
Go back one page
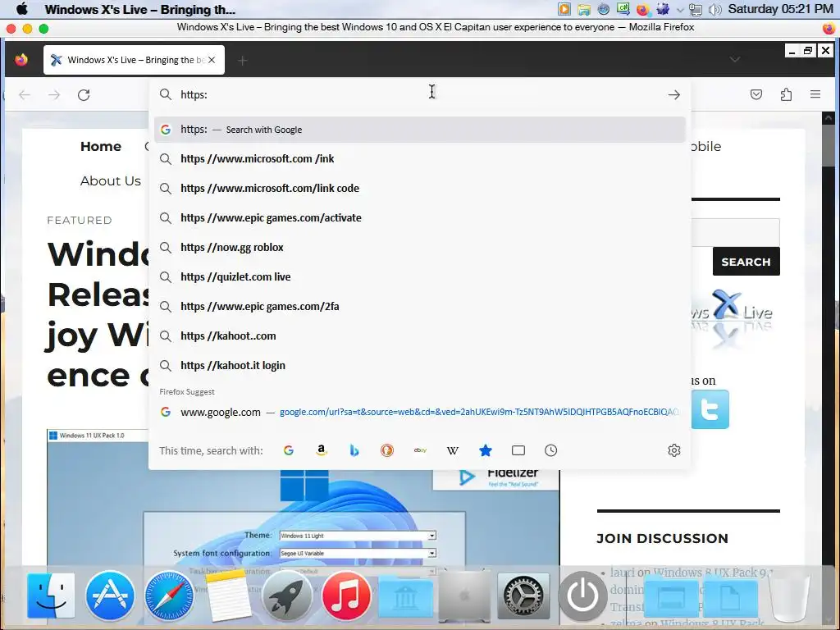pyautogui.click(x=25, y=95)
